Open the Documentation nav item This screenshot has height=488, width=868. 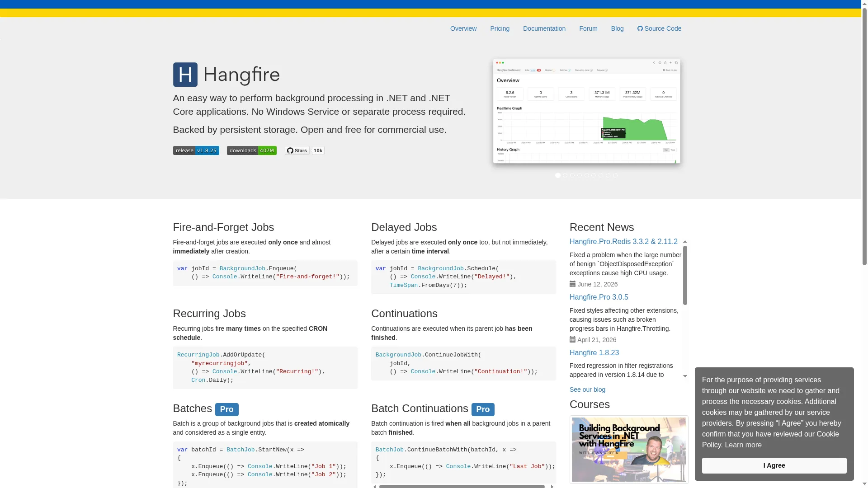[x=544, y=28]
